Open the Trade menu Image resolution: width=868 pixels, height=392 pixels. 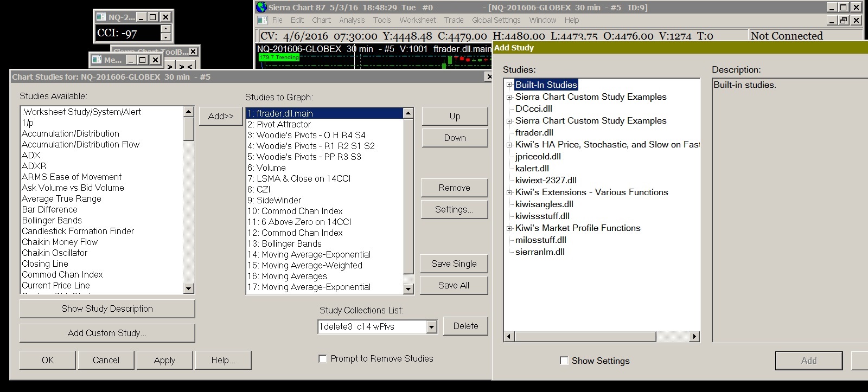coord(454,20)
